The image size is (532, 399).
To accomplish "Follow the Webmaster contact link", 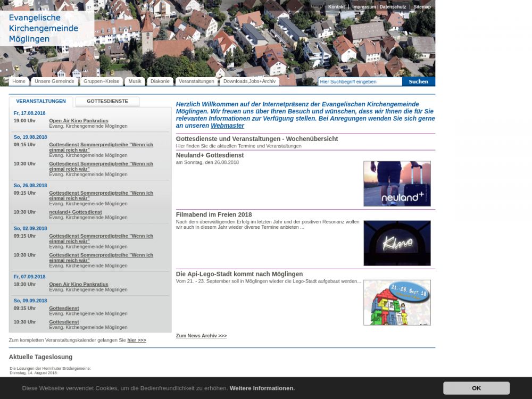I will pos(227,126).
